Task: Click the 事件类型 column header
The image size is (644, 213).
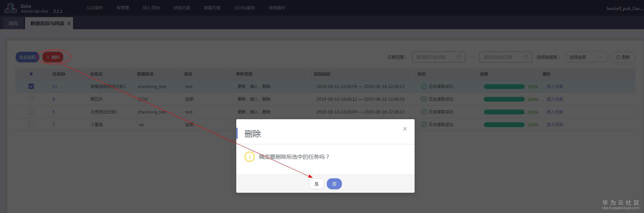Action: (244, 74)
